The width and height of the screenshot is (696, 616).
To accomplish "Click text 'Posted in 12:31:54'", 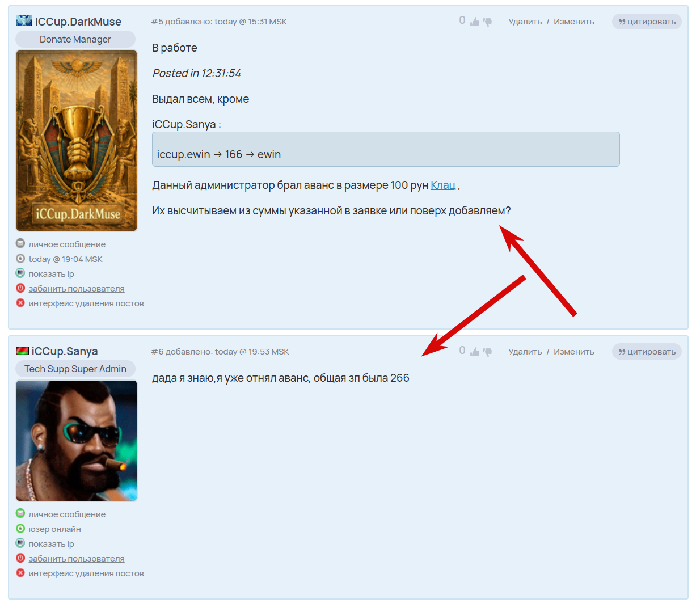I will [196, 73].
